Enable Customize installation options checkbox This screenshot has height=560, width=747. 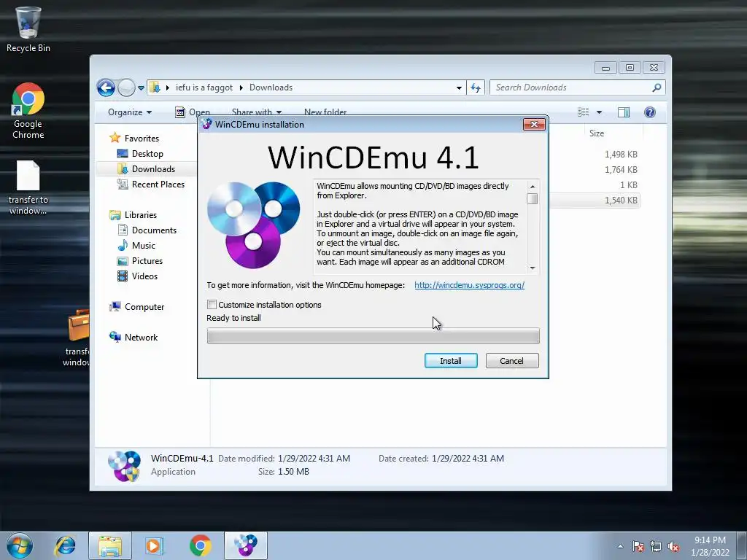point(212,305)
